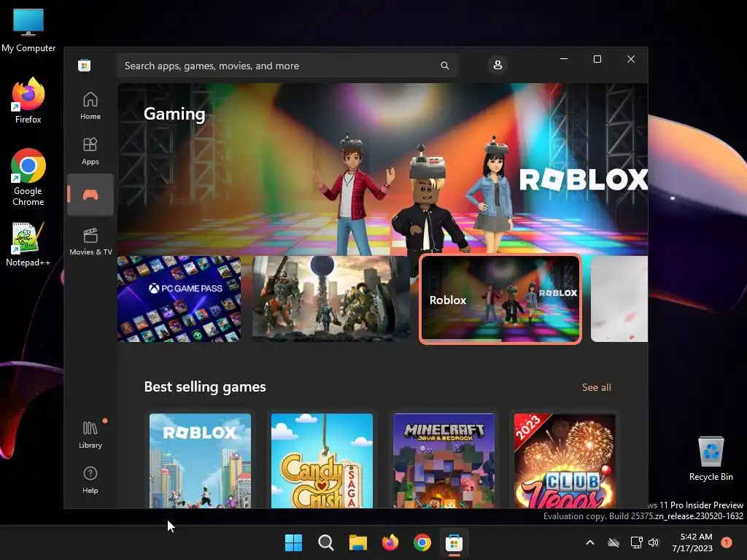
Task: Open Candy Crush Saga game card
Action: tap(322, 461)
